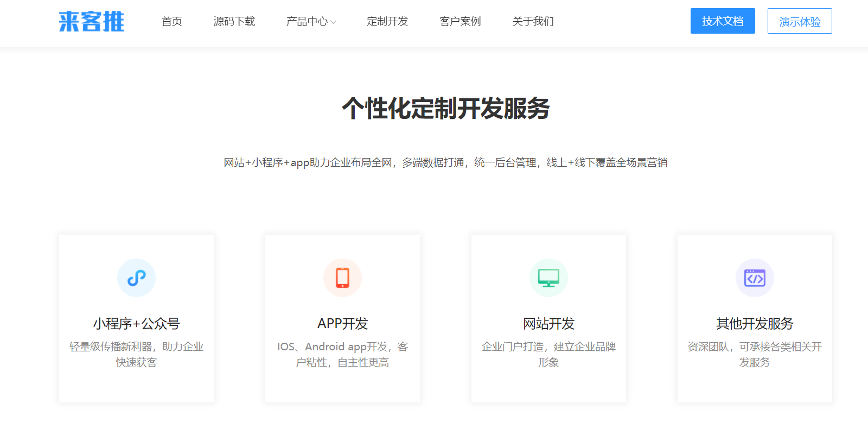Click the description 轻量级传播新利器
Image resolution: width=868 pixels, height=422 pixels.
click(136, 354)
